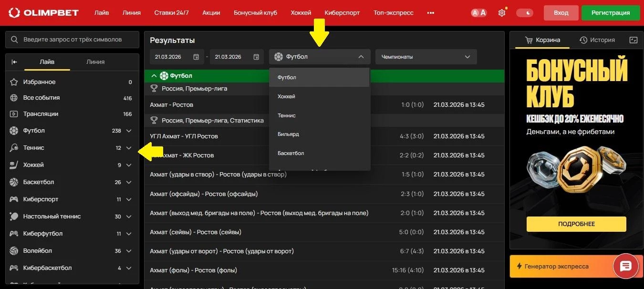This screenshot has width=644, height=289.
Task: Select Хоккей from the sport dropdown list
Action: [286, 96]
